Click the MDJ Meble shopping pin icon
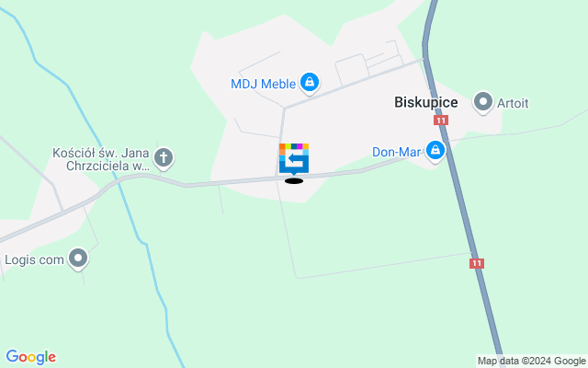Viewport: 588px width, 368px height. [310, 83]
